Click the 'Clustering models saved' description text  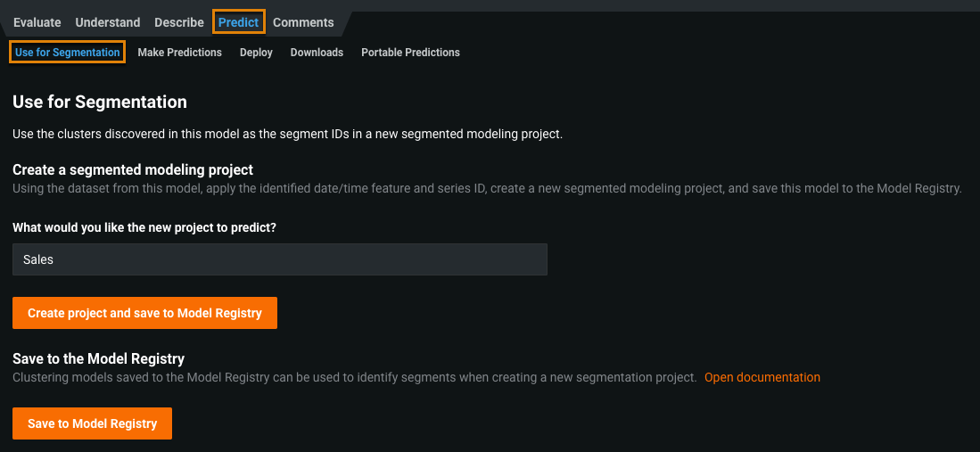coord(354,377)
